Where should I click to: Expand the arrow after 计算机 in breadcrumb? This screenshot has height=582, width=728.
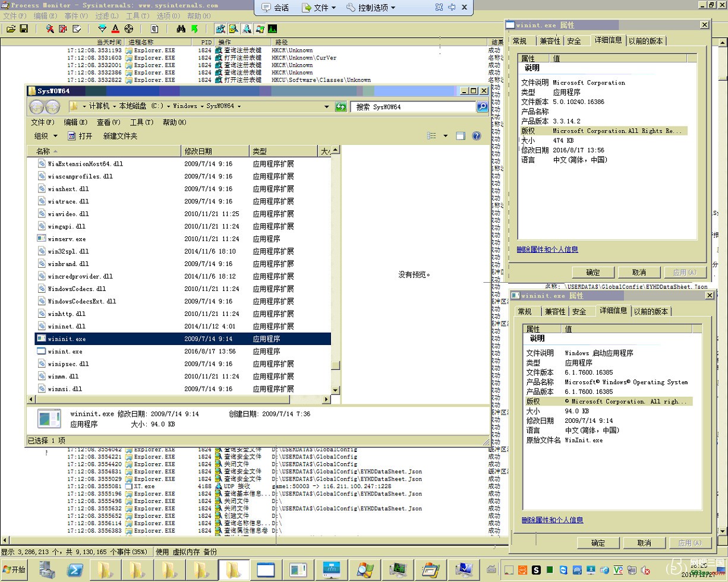pyautogui.click(x=114, y=106)
